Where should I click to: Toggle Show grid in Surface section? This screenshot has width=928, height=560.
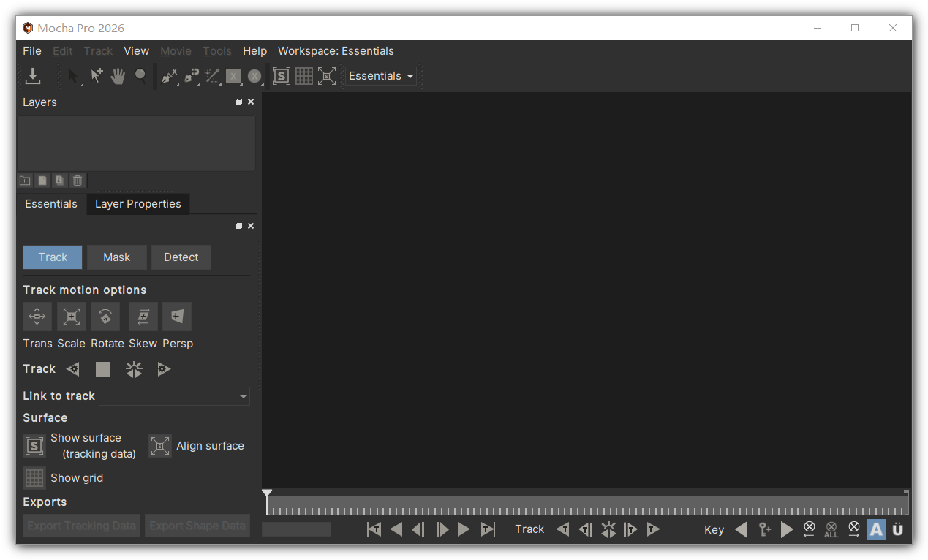pyautogui.click(x=34, y=478)
